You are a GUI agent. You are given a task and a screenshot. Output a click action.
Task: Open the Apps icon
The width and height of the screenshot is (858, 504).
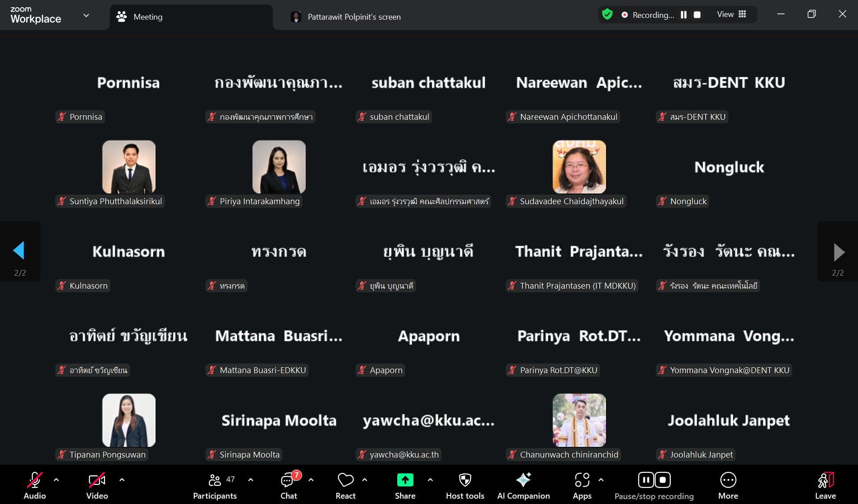pos(582,480)
